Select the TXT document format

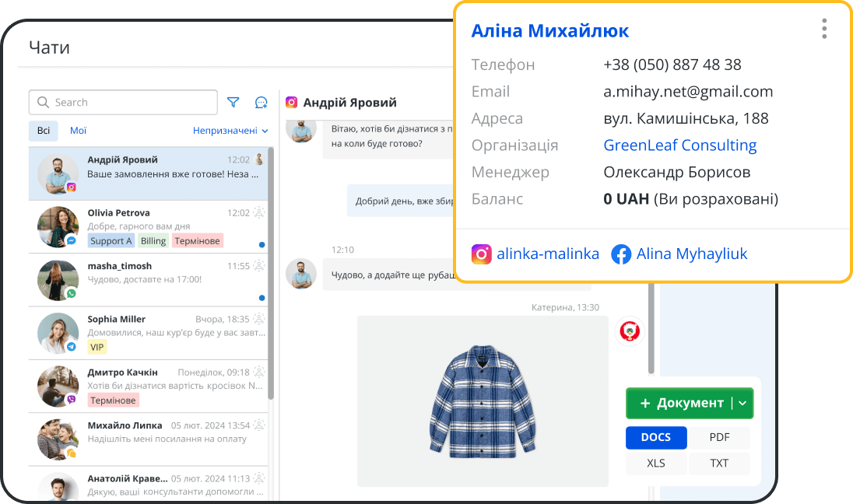pos(720,463)
